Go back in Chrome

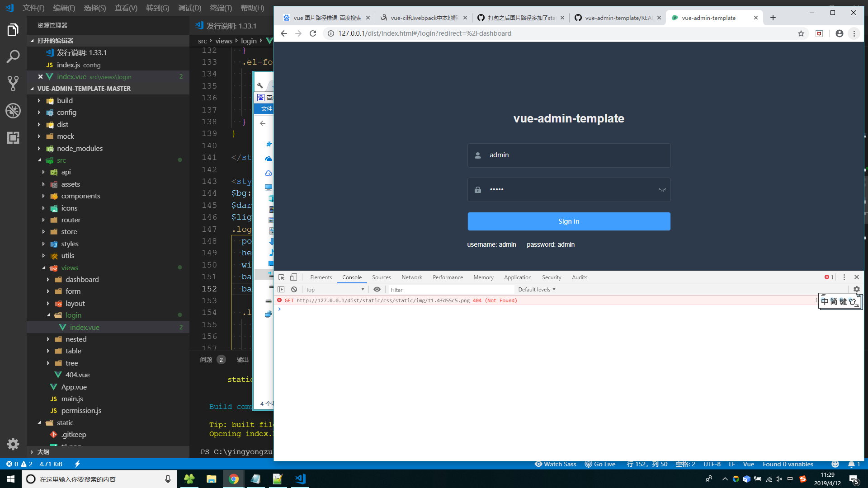pyautogui.click(x=284, y=33)
